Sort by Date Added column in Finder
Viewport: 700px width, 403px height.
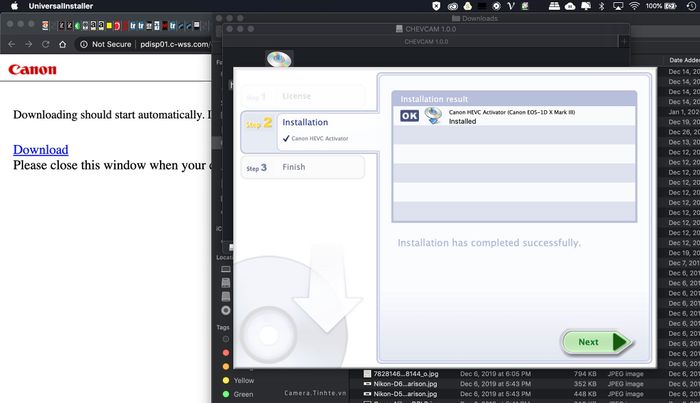(684, 60)
